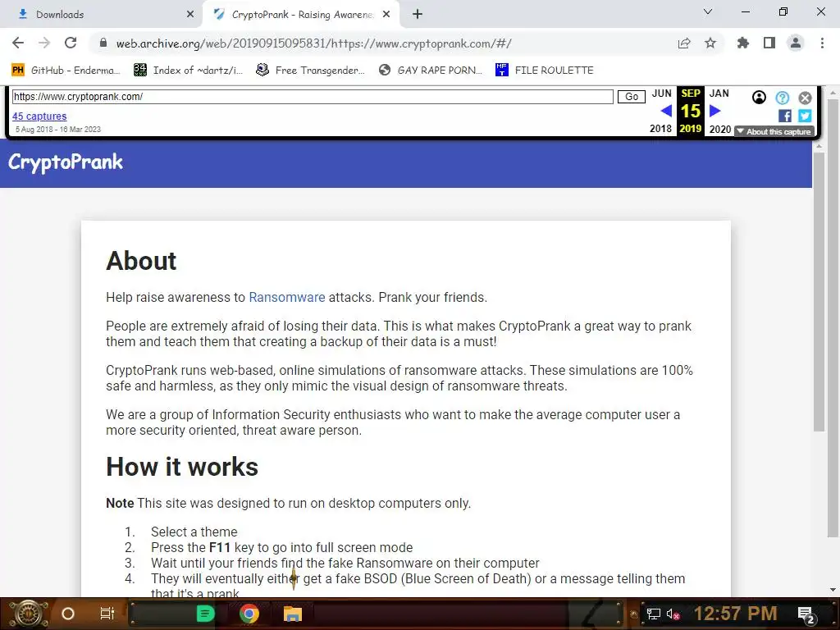Bookmark this page with the star
Viewport: 840px width, 630px height.
tap(710, 43)
